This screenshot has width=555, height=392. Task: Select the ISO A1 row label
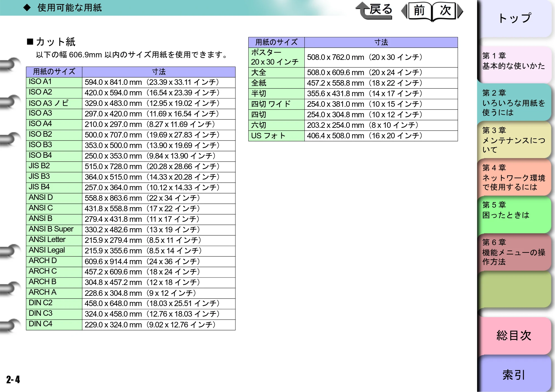point(54,82)
